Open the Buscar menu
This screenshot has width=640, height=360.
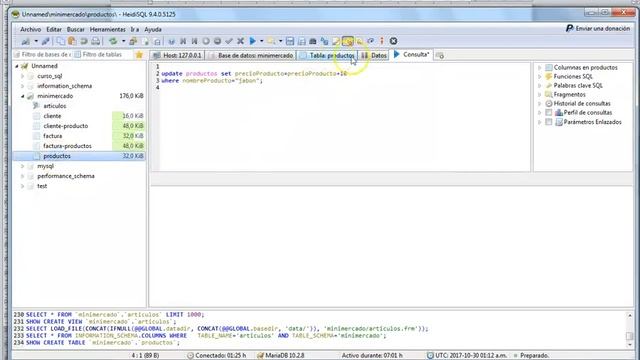(x=76, y=29)
